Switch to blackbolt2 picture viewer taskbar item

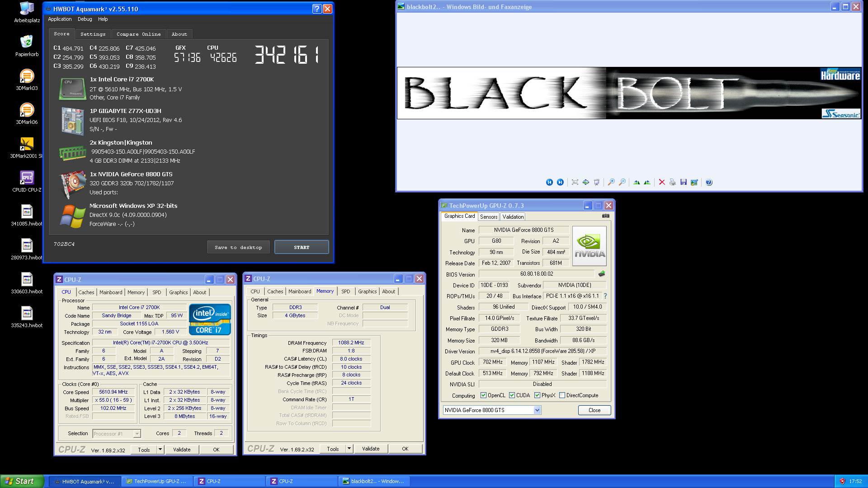(374, 481)
